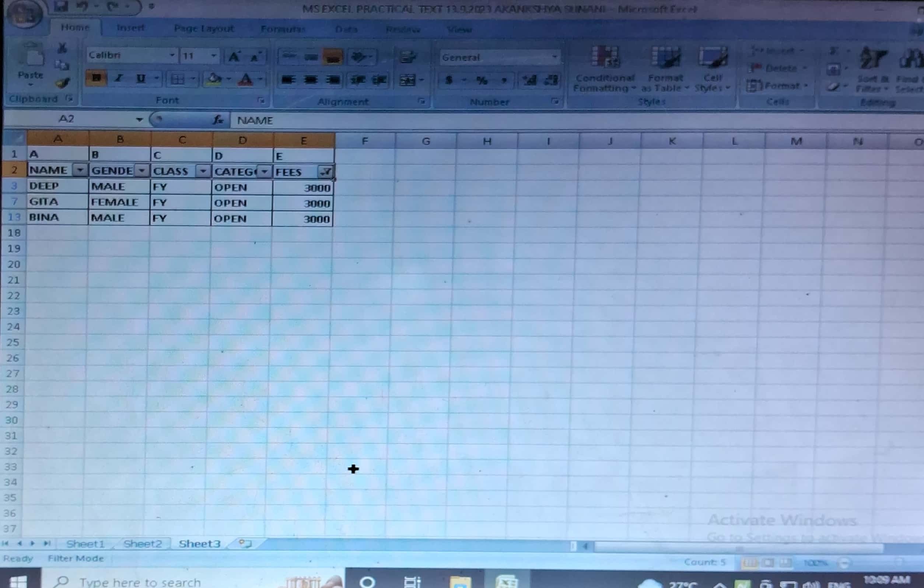Open the NAME column filter dropdown
924x588 pixels.
(x=80, y=170)
